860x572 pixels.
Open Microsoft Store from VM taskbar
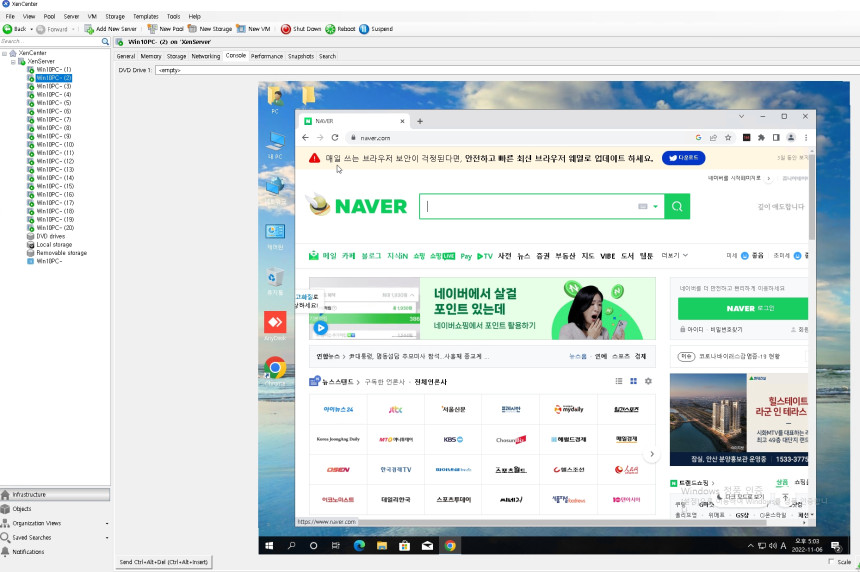tap(405, 546)
